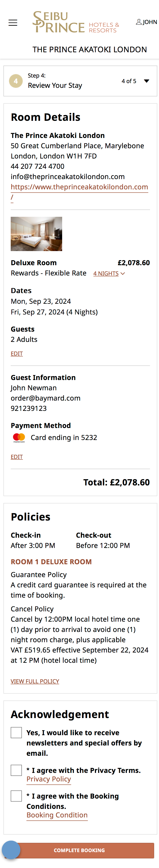The width and height of the screenshot is (159, 868).
Task: Click the Seibu Prince Hotels logo
Action: pyautogui.click(x=76, y=22)
